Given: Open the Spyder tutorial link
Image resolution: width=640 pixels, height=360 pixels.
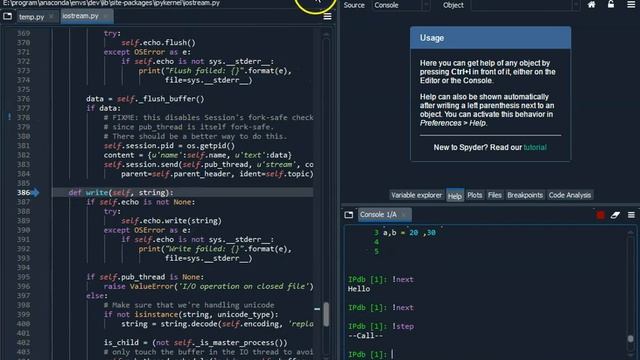Looking at the screenshot, I should 535,147.
